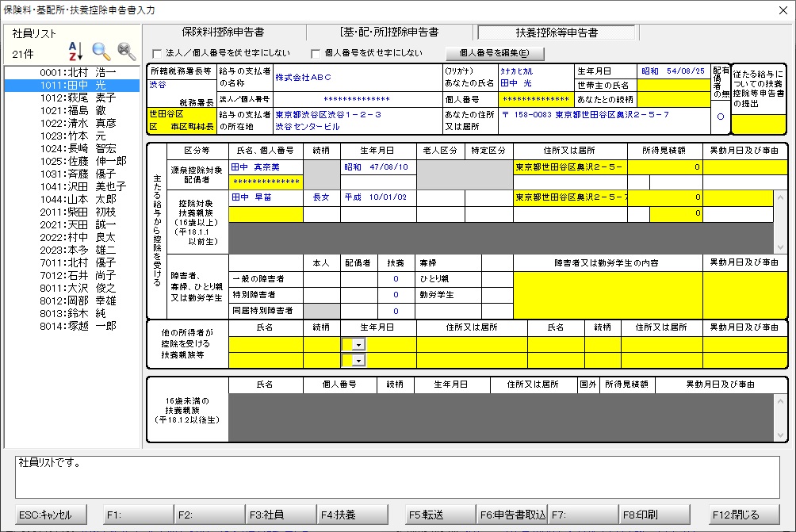Switch to 保険料控除申告書 tab
Image resolution: width=796 pixels, height=532 pixels.
click(x=224, y=33)
